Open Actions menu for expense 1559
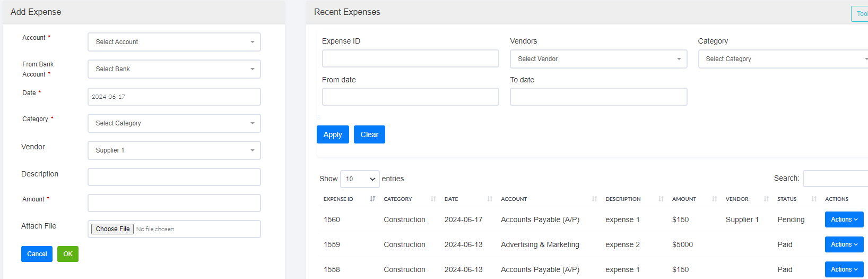This screenshot has width=868, height=279. 844,244
